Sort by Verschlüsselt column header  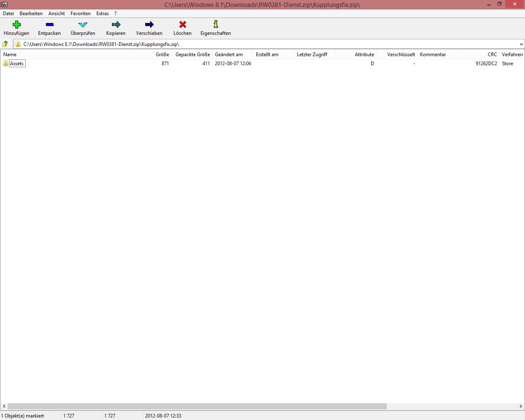397,55
